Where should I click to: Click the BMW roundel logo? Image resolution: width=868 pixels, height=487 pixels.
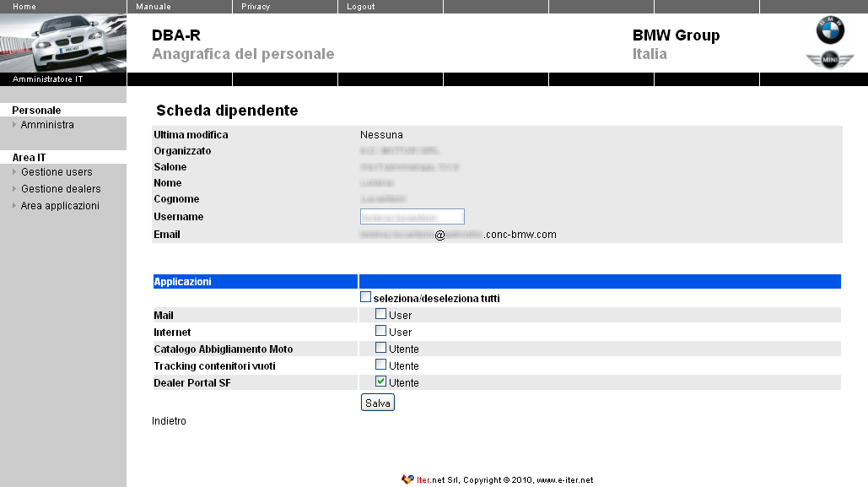[830, 30]
